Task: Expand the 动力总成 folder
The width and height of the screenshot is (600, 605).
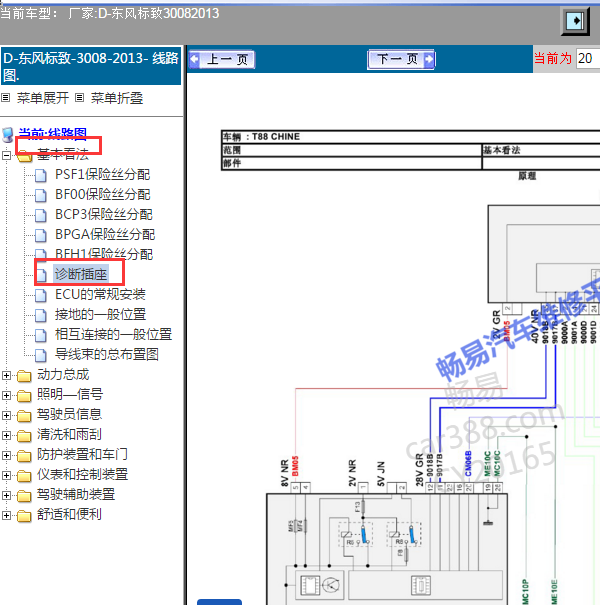Action: click(6, 375)
